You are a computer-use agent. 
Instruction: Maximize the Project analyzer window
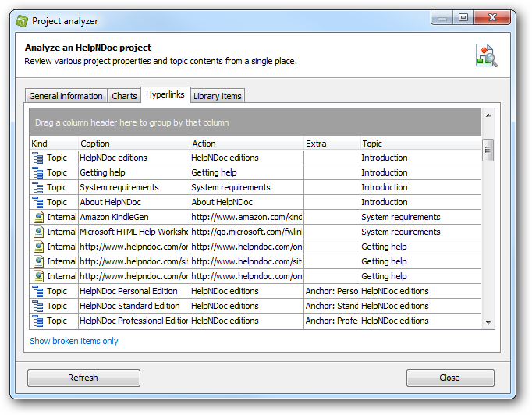pyautogui.click(x=463, y=17)
